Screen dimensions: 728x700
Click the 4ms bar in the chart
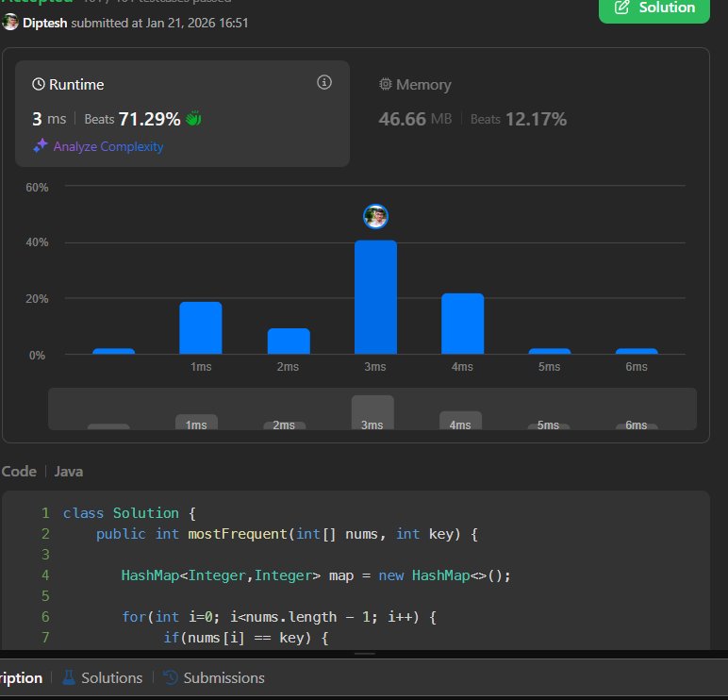coord(462,324)
